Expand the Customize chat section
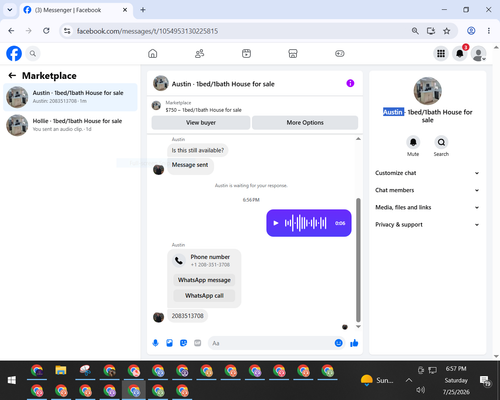 [427, 173]
